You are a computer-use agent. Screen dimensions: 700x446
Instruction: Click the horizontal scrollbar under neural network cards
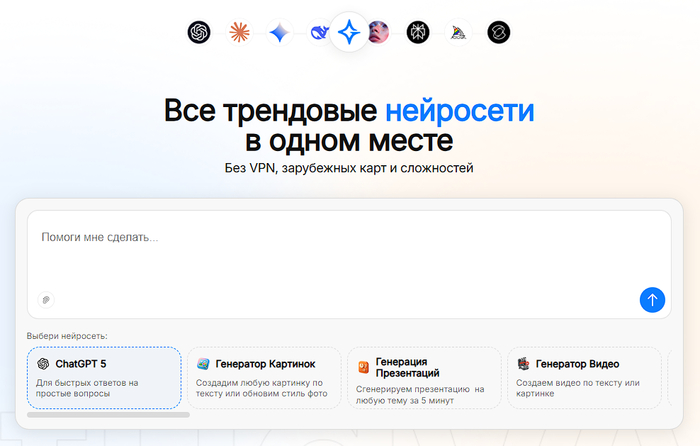[108, 414]
